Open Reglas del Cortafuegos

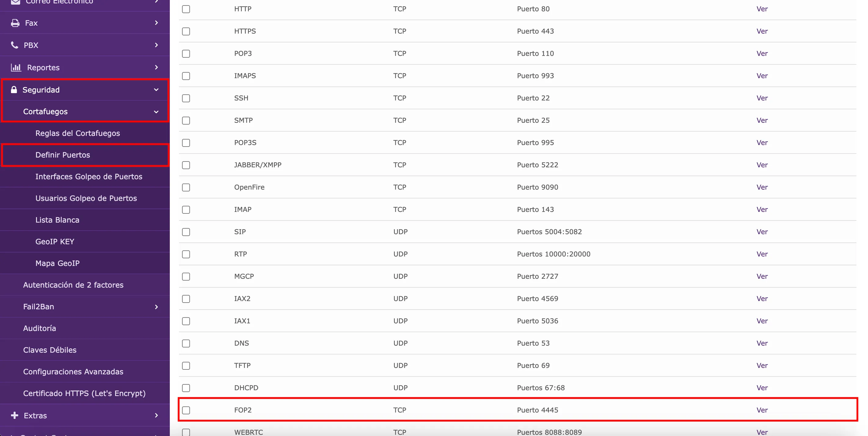point(78,133)
